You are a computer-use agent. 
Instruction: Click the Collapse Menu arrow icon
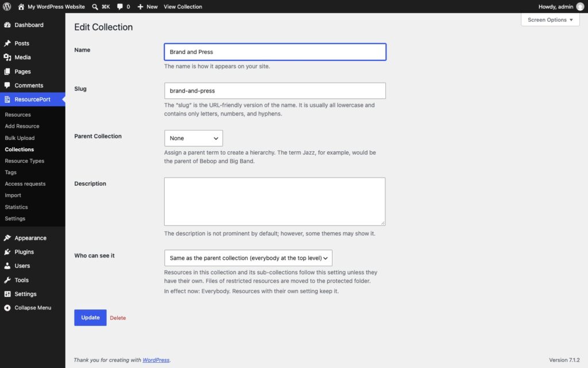7,308
